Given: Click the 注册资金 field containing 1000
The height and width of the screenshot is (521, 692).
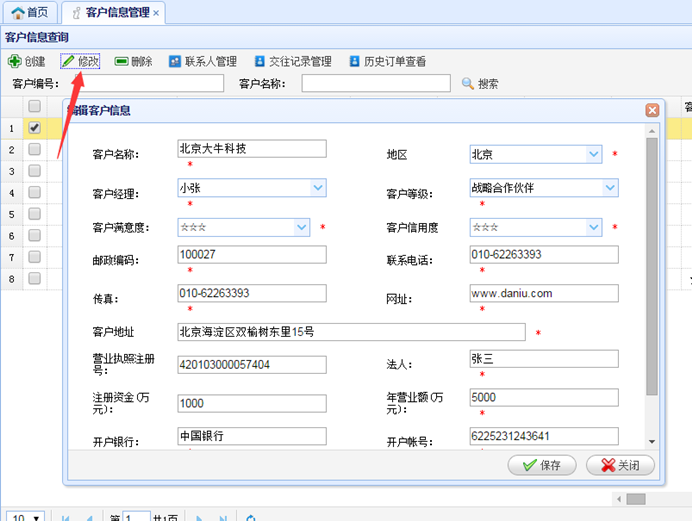Looking at the screenshot, I should click(252, 404).
